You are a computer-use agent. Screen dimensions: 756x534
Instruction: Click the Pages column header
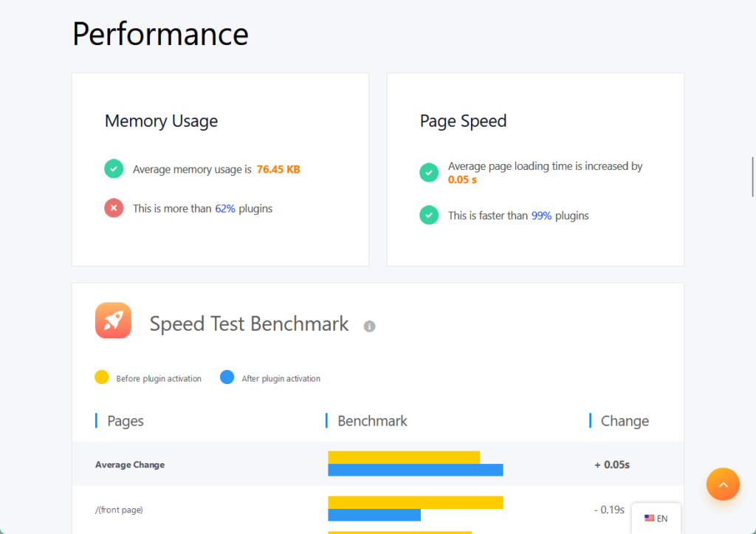pyautogui.click(x=126, y=421)
